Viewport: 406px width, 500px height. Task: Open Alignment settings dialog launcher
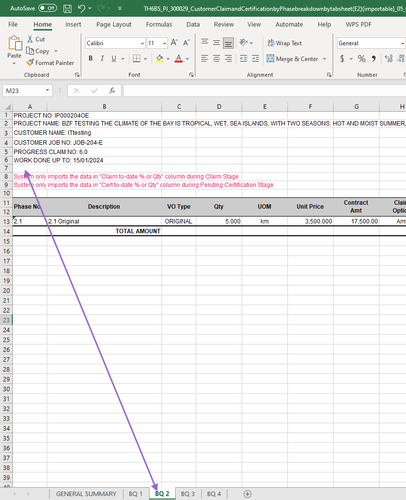(329, 75)
